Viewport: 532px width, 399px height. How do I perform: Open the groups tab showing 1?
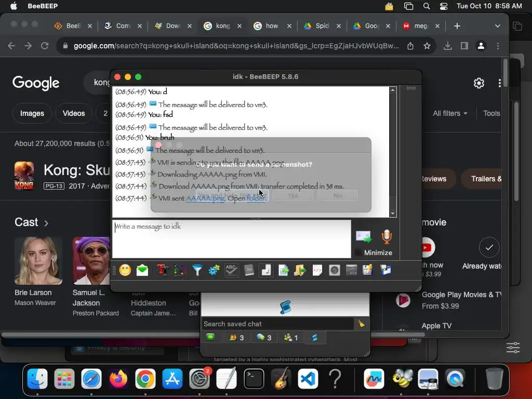click(291, 338)
